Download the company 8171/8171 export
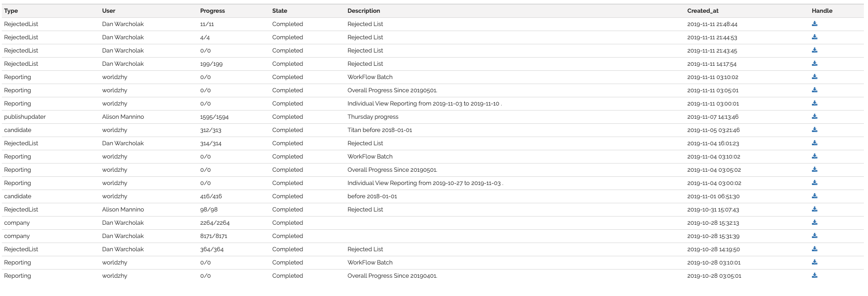The height and width of the screenshot is (296, 868). point(814,236)
